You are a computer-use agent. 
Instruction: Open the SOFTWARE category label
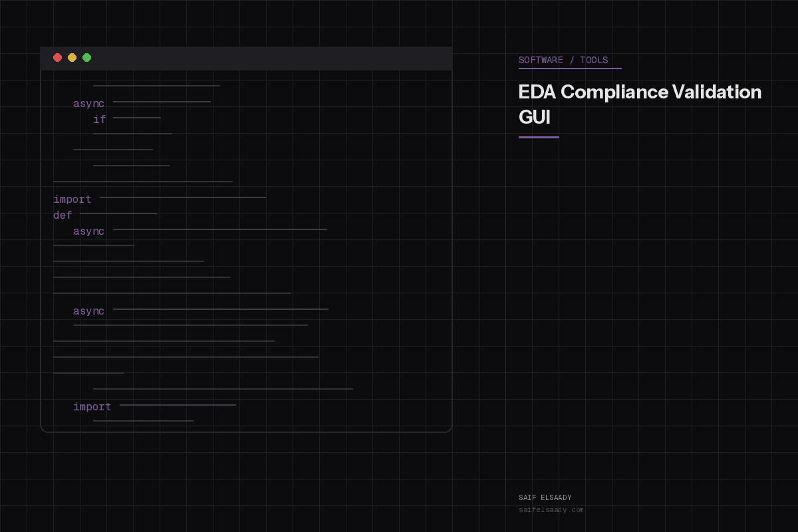click(x=540, y=60)
